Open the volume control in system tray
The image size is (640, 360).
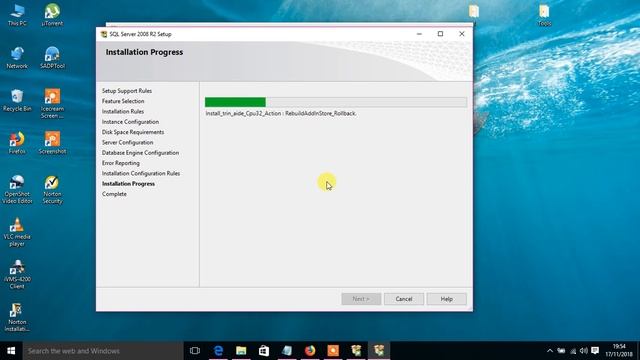[584, 351]
